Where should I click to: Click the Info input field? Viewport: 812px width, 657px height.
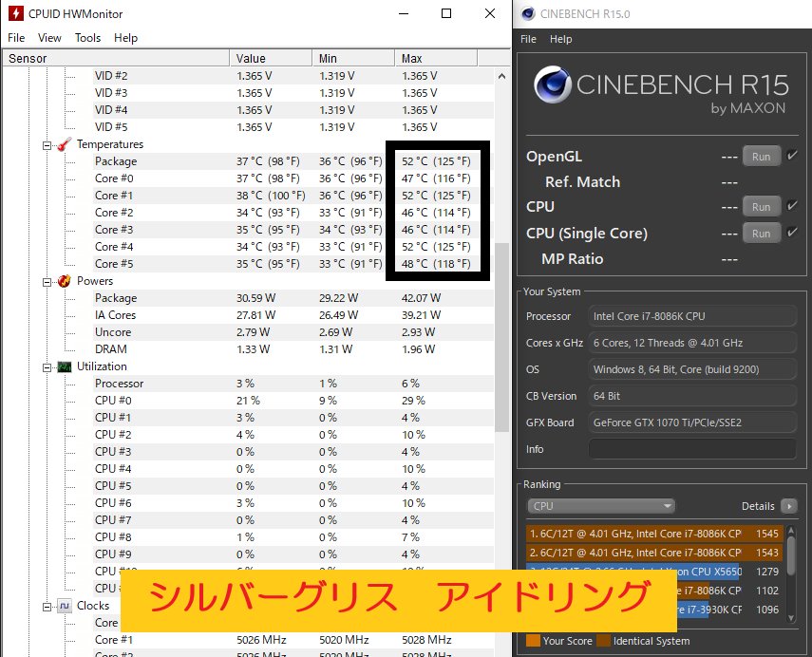point(691,448)
